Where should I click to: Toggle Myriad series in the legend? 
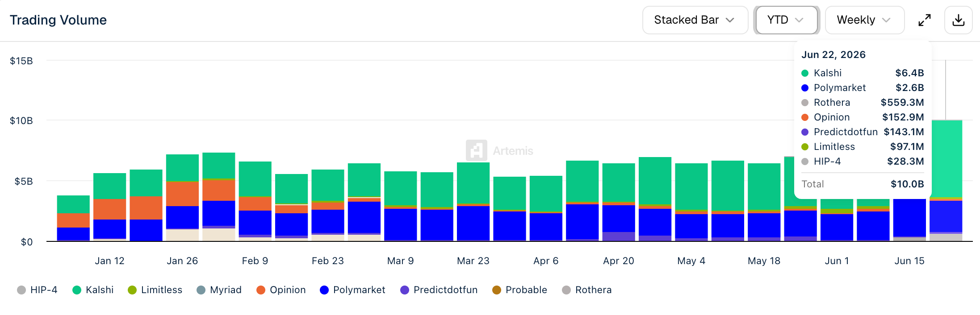coord(219,290)
